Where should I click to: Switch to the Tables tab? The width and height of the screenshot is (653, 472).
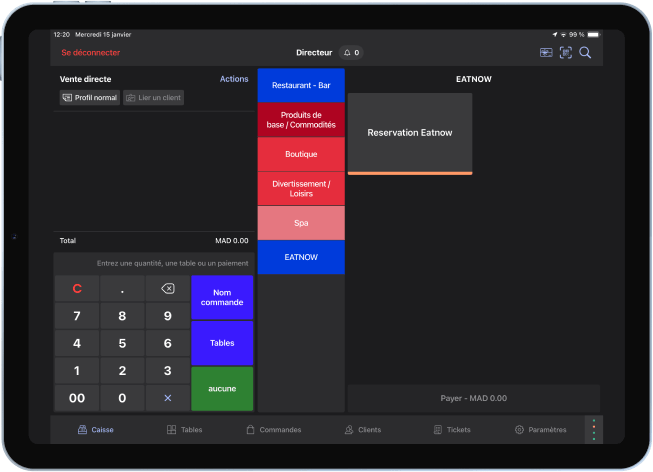point(184,430)
